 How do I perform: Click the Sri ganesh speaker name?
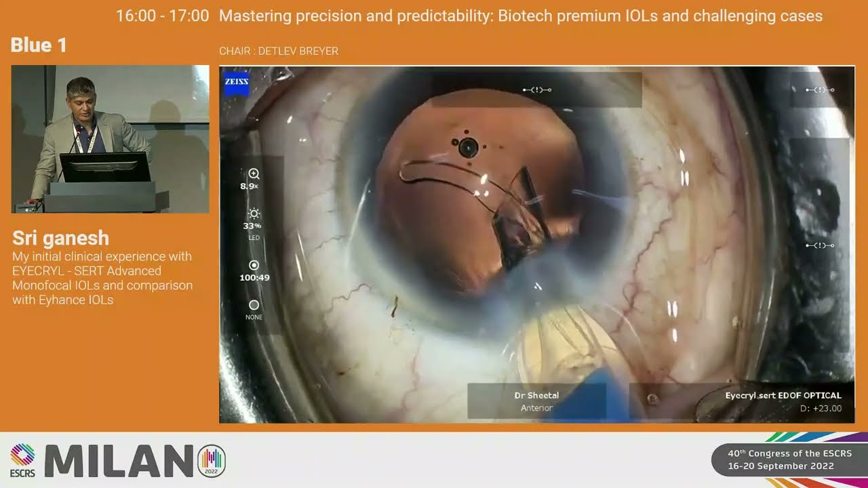60,238
